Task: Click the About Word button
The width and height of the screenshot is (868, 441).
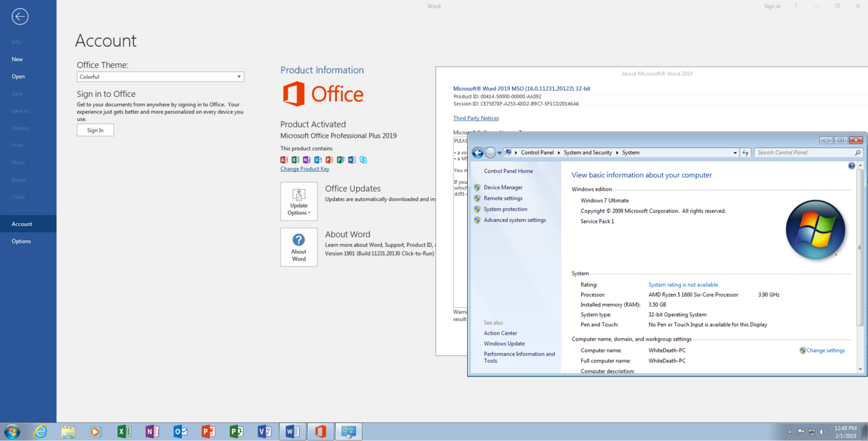Action: point(299,247)
